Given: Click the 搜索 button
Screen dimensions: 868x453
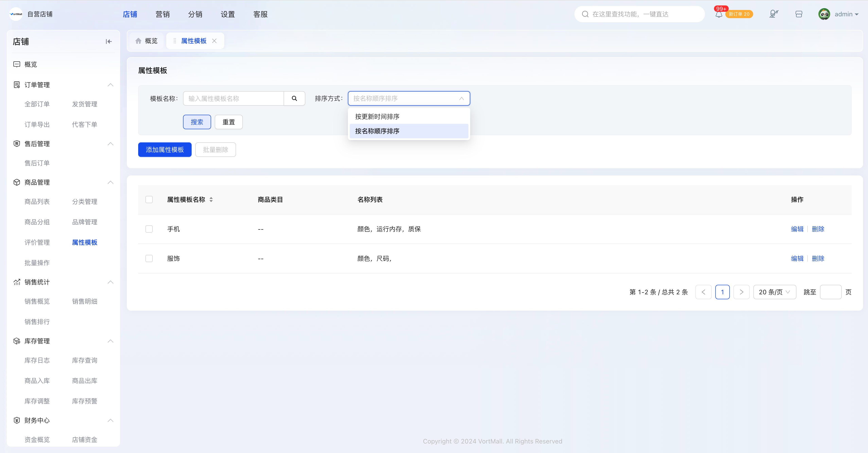Looking at the screenshot, I should point(197,122).
